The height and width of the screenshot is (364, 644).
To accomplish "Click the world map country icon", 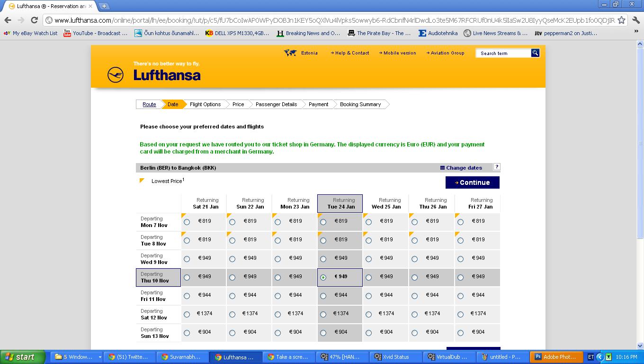I will (290, 53).
